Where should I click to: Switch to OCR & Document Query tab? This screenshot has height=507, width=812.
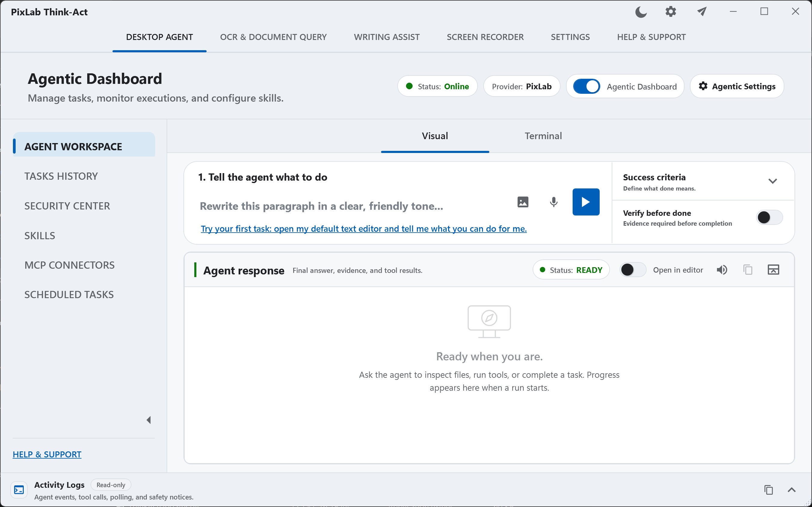273,37
